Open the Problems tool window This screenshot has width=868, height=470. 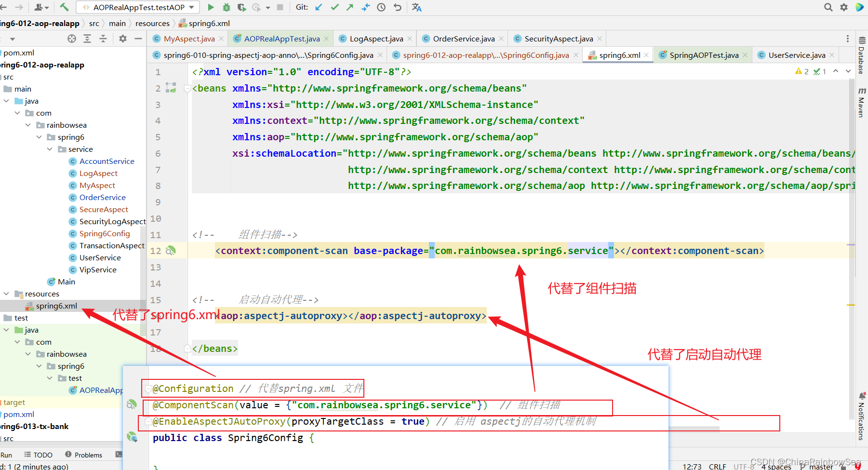pyautogui.click(x=84, y=455)
